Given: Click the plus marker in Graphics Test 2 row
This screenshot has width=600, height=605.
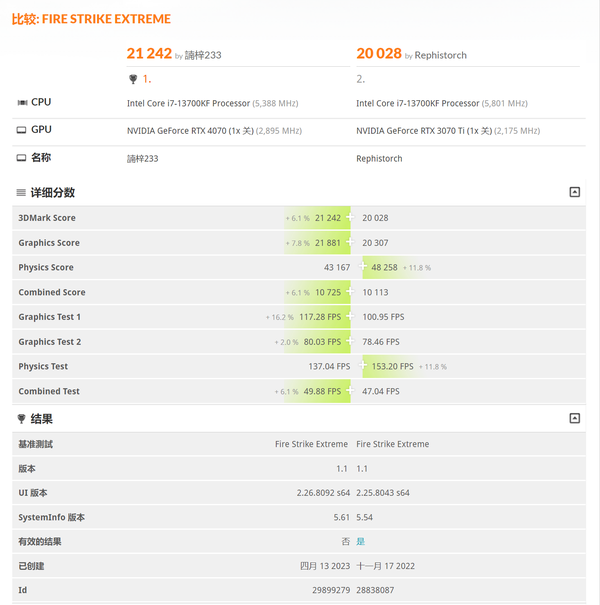Looking at the screenshot, I should coord(350,341).
